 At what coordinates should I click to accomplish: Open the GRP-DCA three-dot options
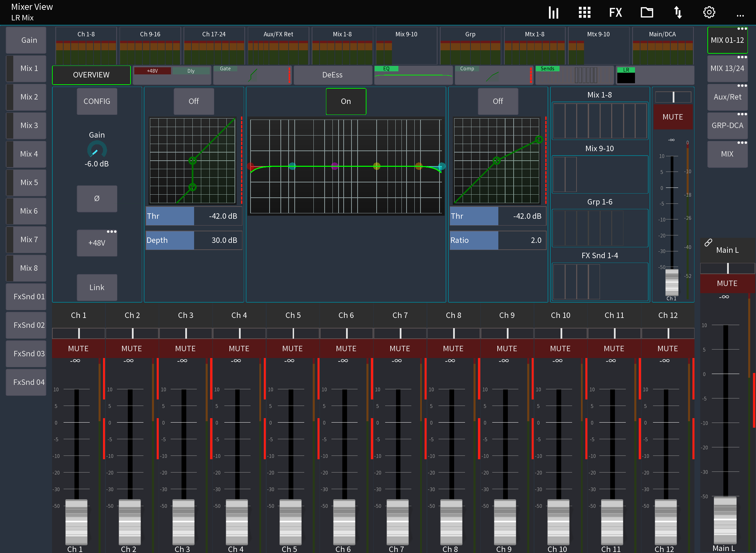[x=742, y=114]
